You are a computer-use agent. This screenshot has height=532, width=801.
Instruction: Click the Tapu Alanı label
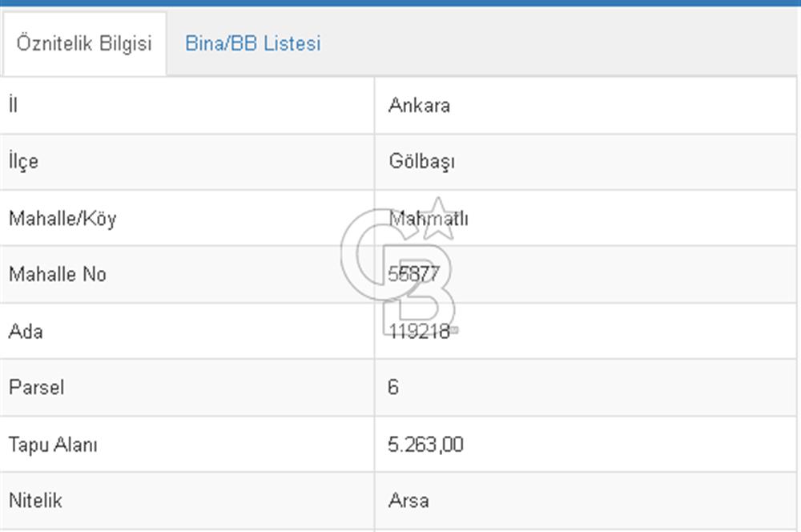click(x=53, y=445)
